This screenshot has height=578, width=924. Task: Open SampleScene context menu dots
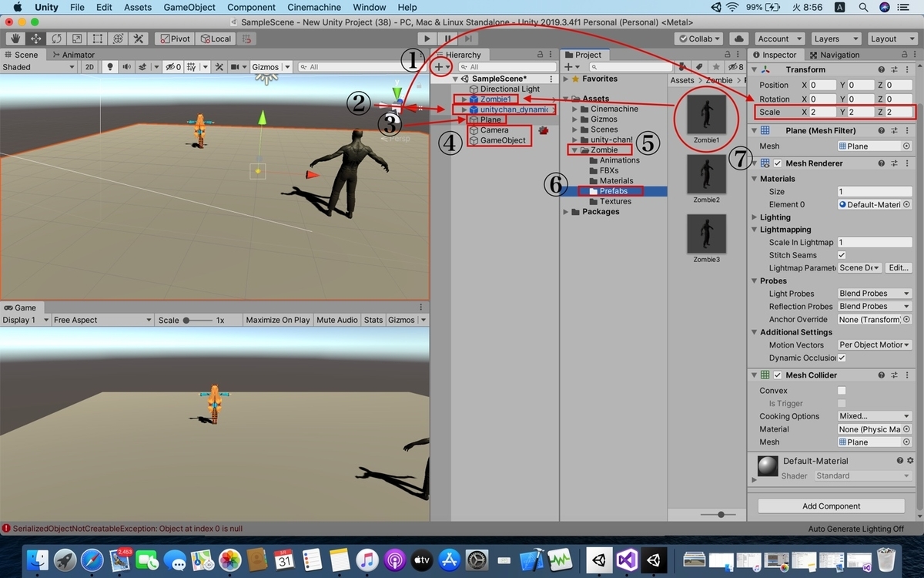point(551,79)
